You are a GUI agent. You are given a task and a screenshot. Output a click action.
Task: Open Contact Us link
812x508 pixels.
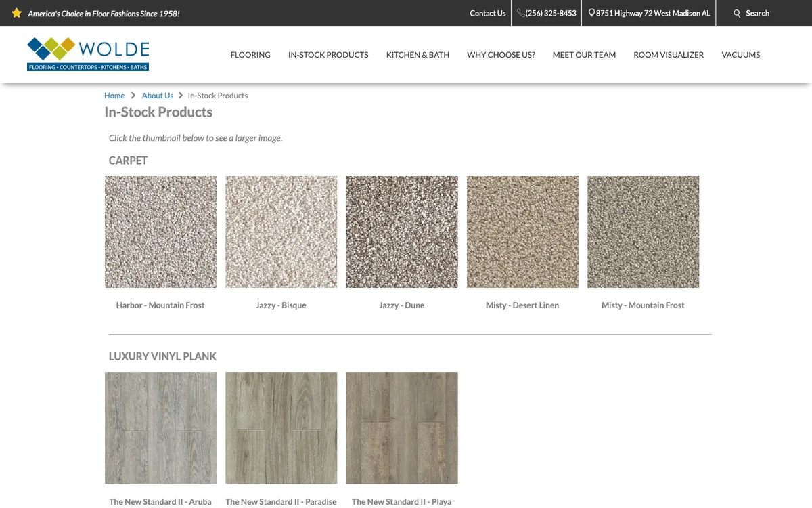pyautogui.click(x=488, y=13)
